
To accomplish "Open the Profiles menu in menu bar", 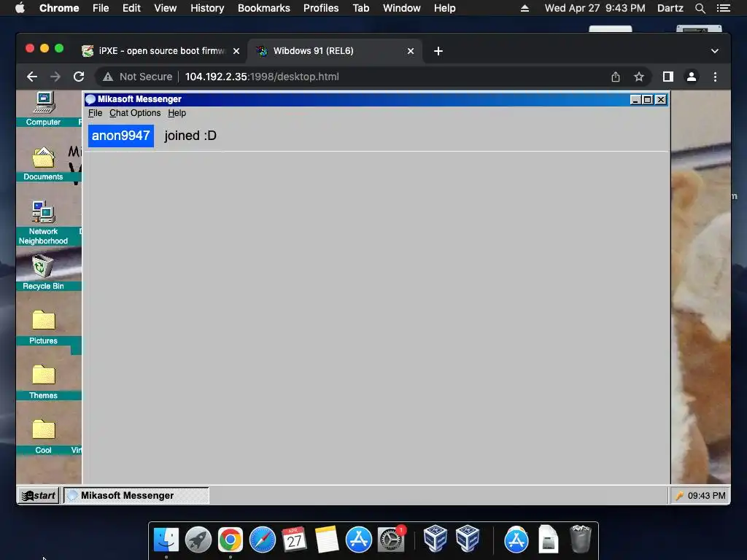I will click(321, 8).
